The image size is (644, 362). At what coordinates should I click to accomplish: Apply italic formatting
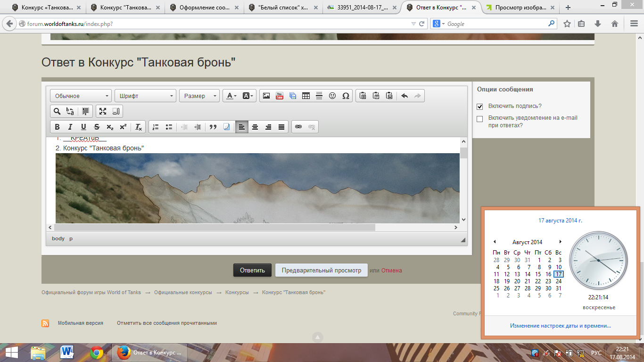pos(70,127)
